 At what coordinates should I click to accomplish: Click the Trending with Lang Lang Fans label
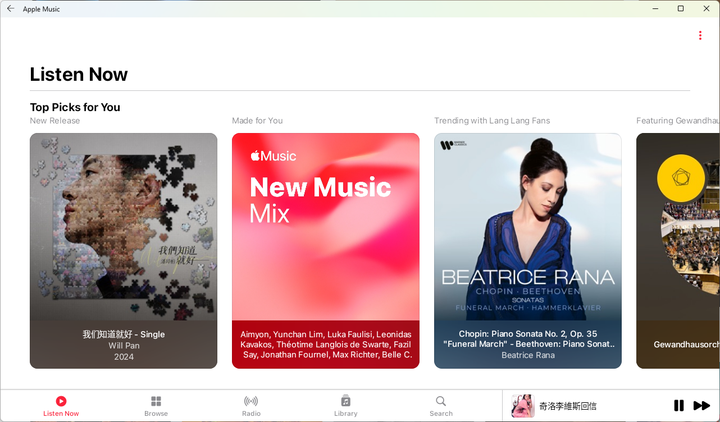492,121
